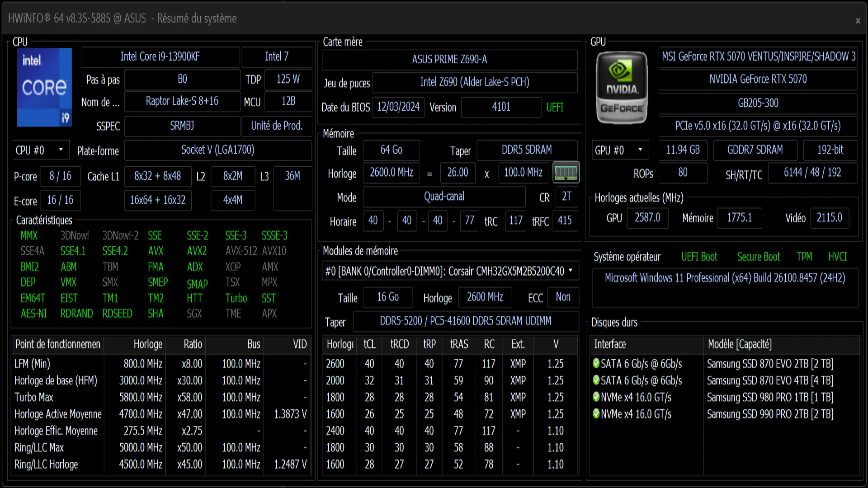Image resolution: width=868 pixels, height=488 pixels.
Task: Click the Quad-canal memory mode value
Action: tap(444, 197)
